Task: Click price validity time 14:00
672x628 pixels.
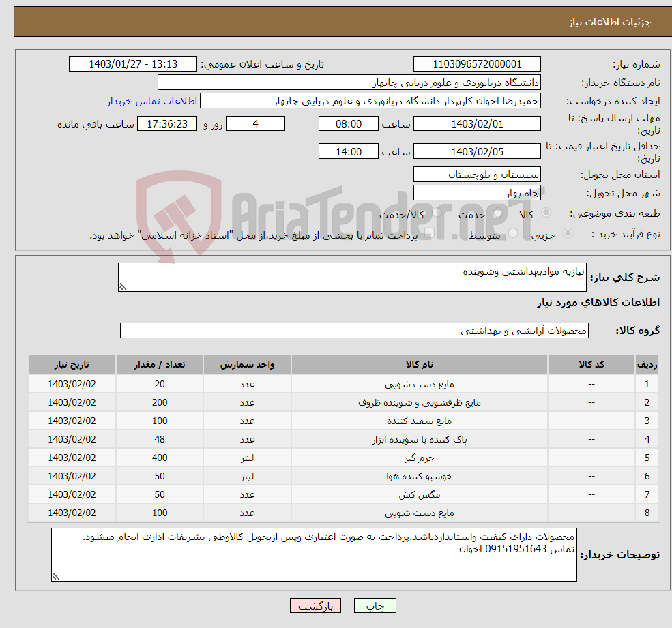Action: pyautogui.click(x=349, y=151)
